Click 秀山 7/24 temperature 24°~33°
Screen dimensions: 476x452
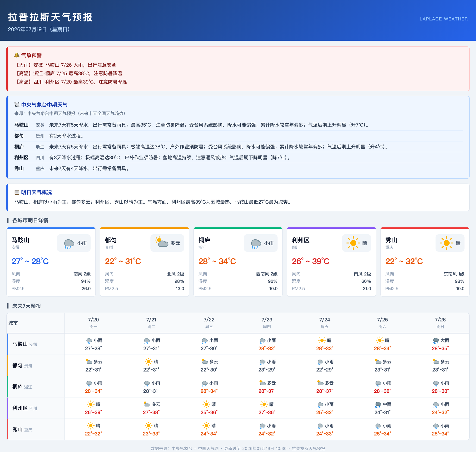[x=325, y=434]
